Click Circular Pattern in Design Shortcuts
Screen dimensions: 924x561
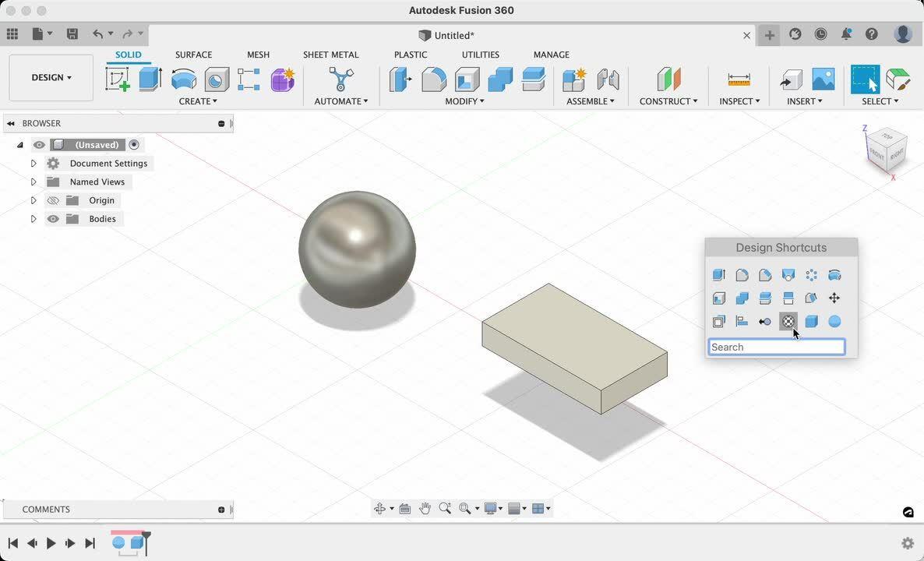(x=812, y=274)
